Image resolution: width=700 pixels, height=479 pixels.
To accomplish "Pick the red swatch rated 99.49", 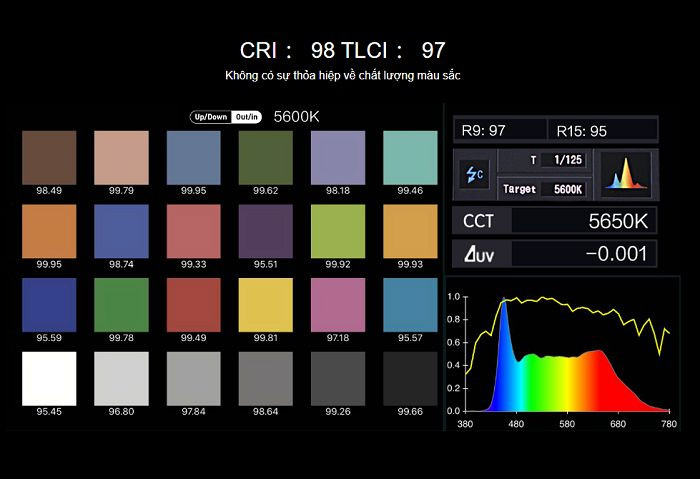I will [x=193, y=304].
